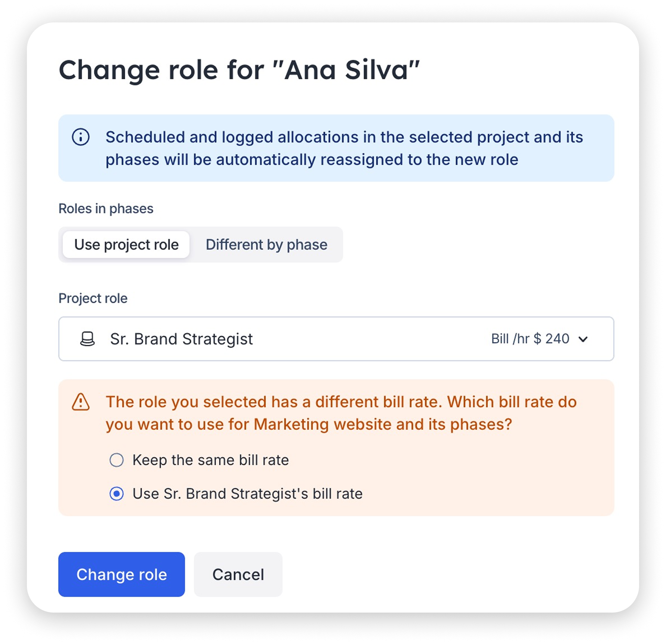Switch to Different by phase
666x644 pixels.
click(x=266, y=245)
